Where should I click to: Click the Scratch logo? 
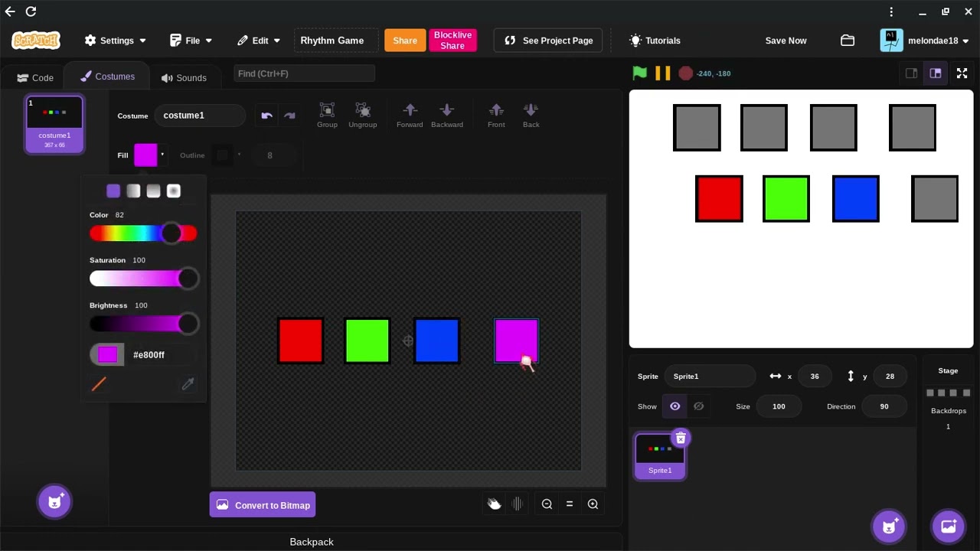click(35, 41)
